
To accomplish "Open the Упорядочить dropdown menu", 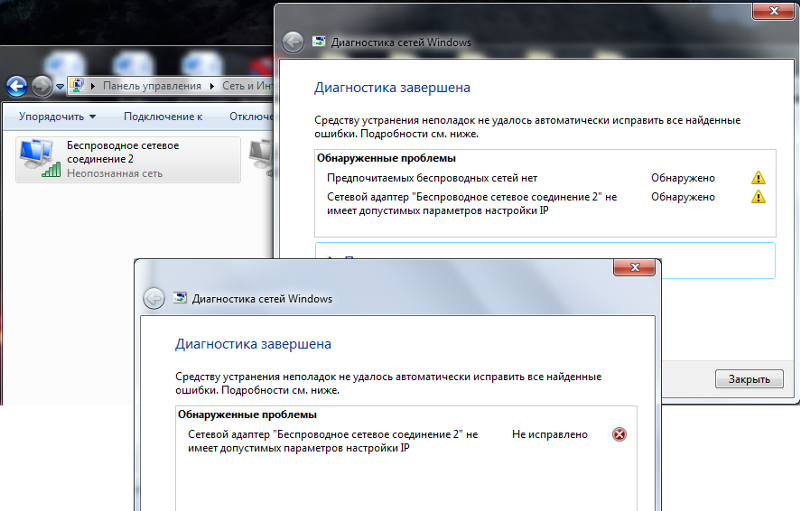I will 57,116.
